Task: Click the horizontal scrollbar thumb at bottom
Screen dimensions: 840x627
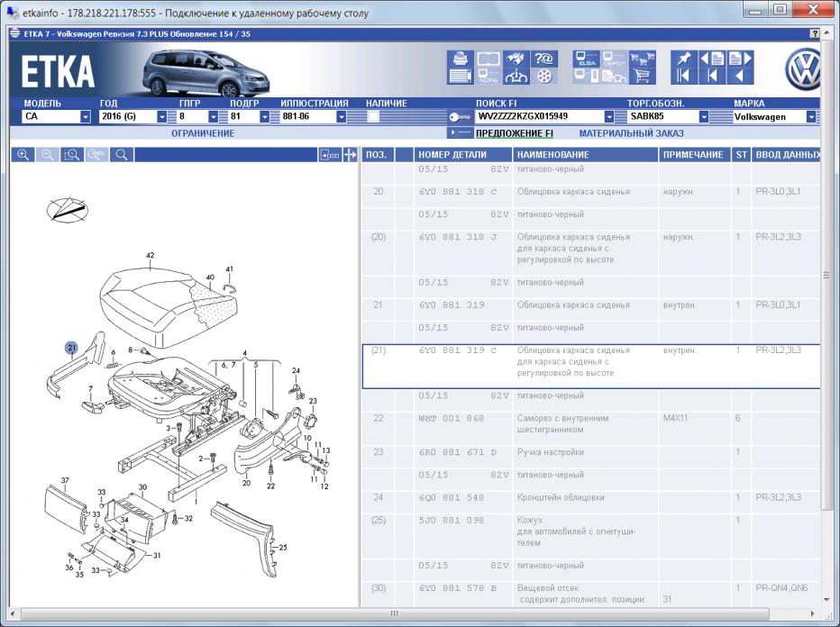Action: coord(395,613)
